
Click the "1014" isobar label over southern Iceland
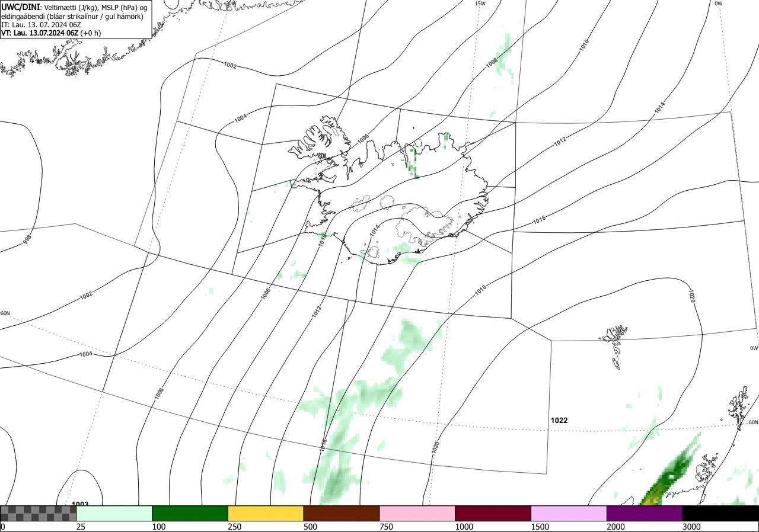(375, 232)
